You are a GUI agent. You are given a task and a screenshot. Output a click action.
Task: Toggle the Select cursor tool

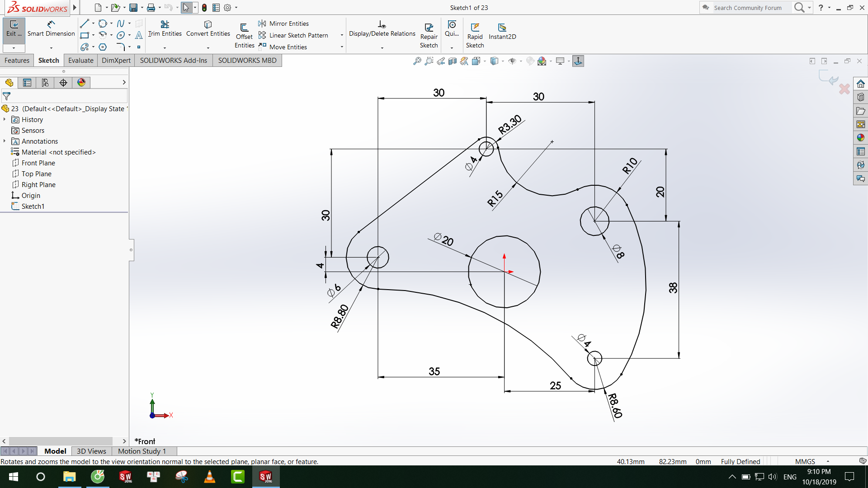(186, 8)
